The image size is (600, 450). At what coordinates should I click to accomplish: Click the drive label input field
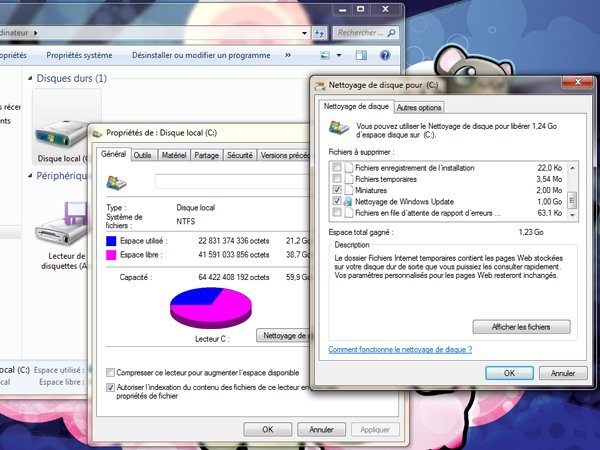tap(232, 182)
